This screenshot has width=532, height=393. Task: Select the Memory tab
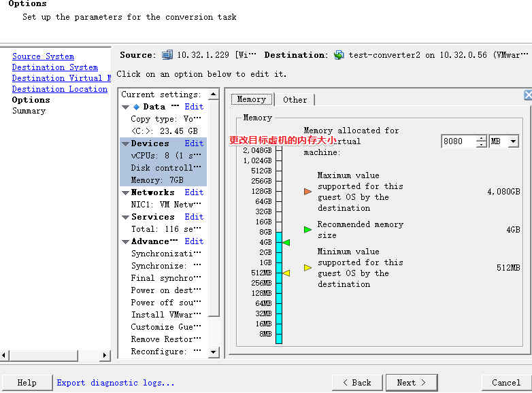pyautogui.click(x=252, y=99)
